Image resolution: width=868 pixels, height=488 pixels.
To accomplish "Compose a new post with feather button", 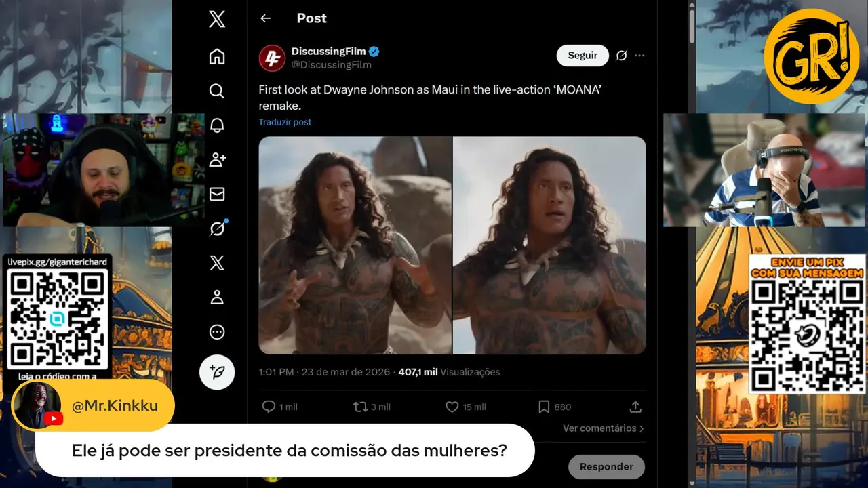I will tap(217, 372).
